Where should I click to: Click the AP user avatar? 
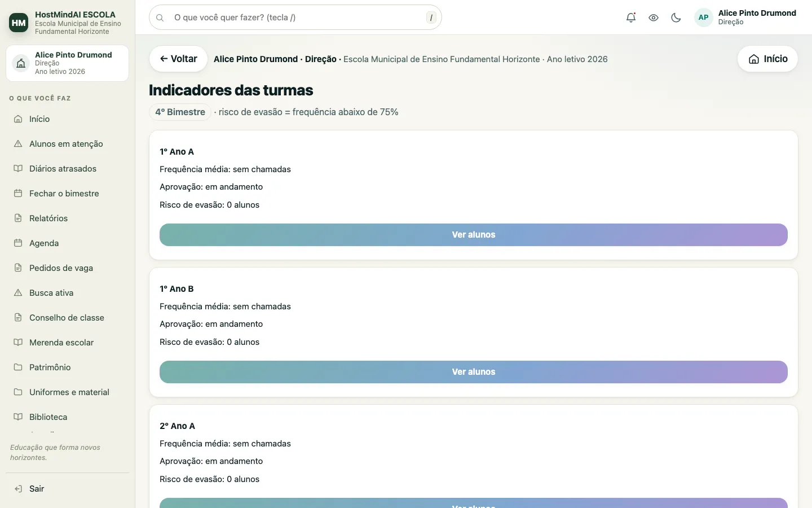tap(703, 17)
